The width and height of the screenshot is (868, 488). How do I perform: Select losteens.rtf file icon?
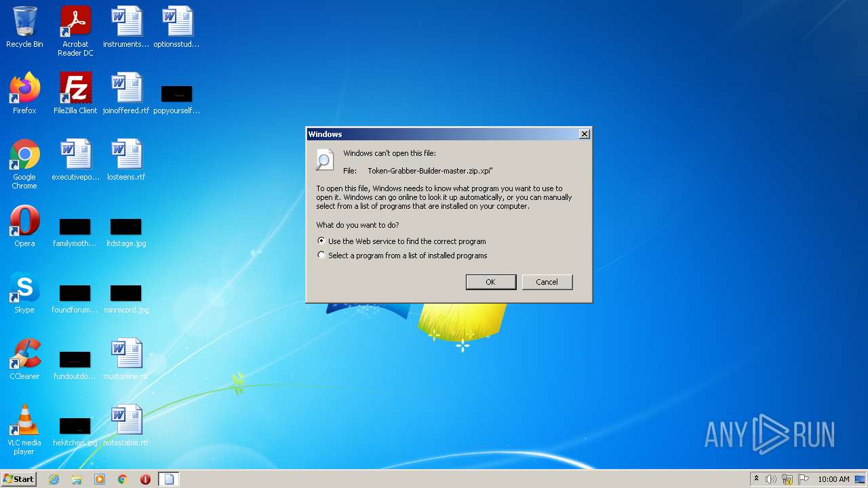(126, 160)
